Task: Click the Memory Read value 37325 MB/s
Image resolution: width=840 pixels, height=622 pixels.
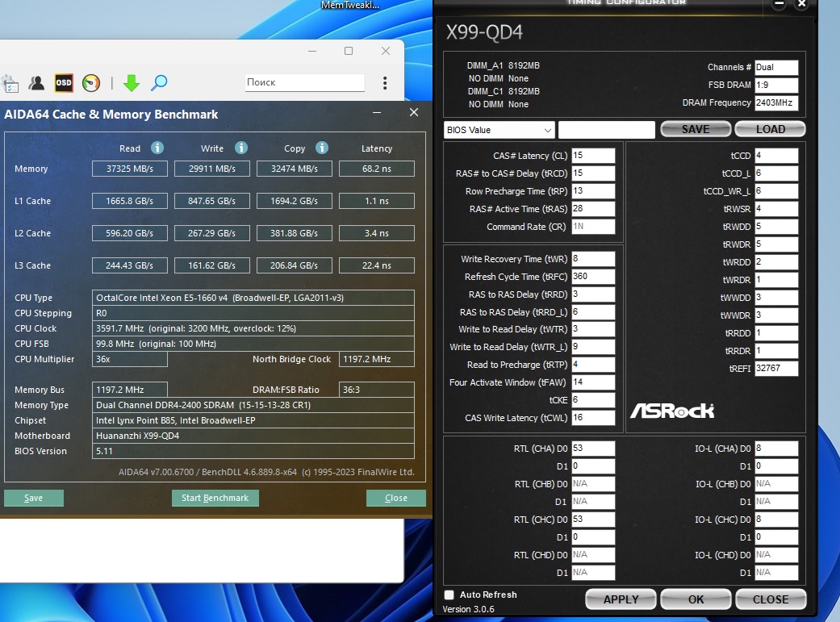Action: click(x=130, y=169)
